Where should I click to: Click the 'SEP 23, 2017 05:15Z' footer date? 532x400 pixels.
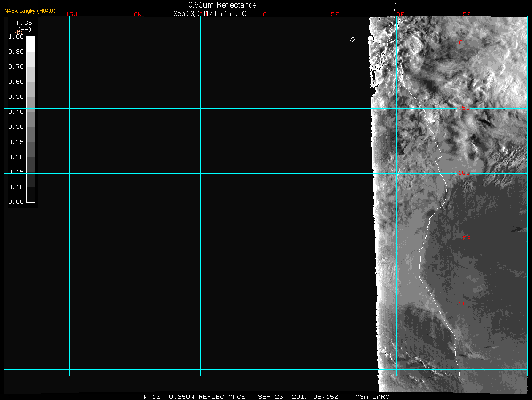(298, 397)
